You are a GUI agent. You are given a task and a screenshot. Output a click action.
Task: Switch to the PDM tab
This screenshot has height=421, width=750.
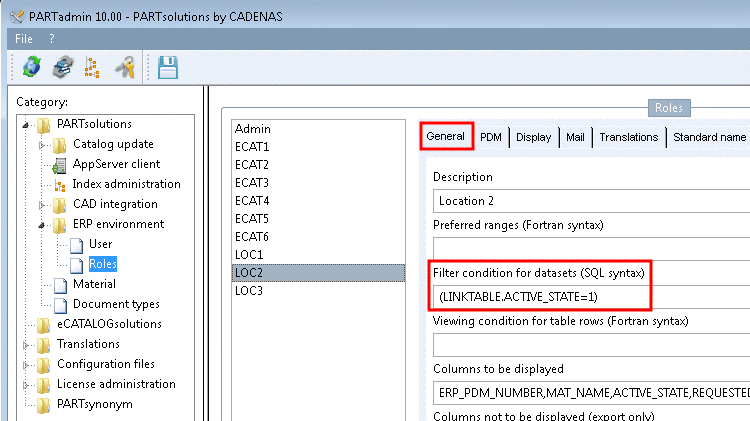pos(491,137)
